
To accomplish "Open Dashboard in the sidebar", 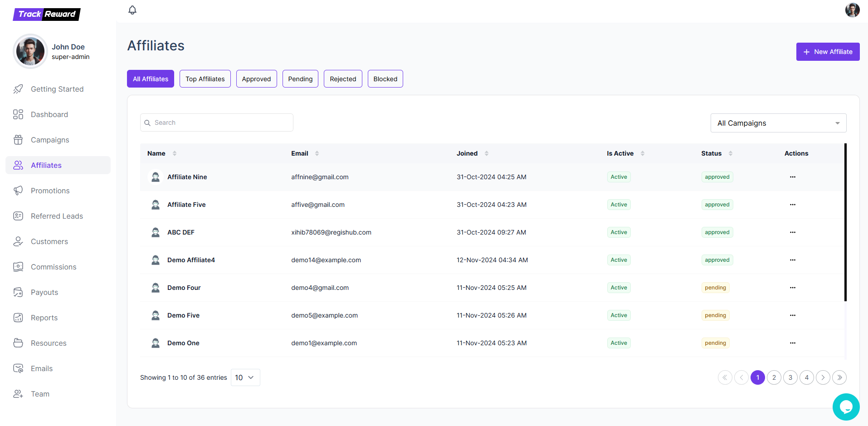I will pos(58,114).
